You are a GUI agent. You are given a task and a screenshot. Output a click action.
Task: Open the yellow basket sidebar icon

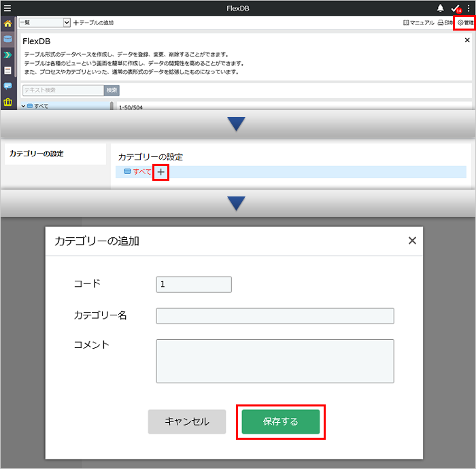click(8, 102)
